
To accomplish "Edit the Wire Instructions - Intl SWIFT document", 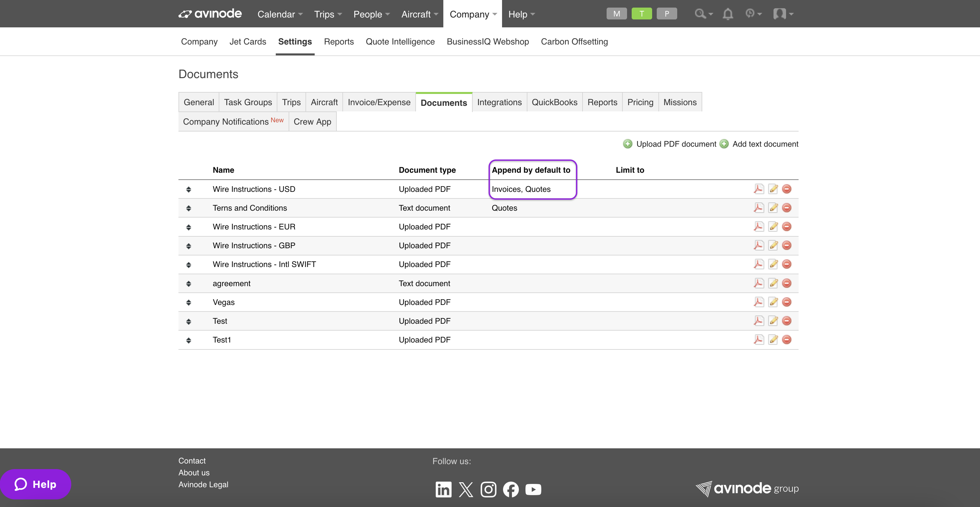I will click(x=773, y=264).
